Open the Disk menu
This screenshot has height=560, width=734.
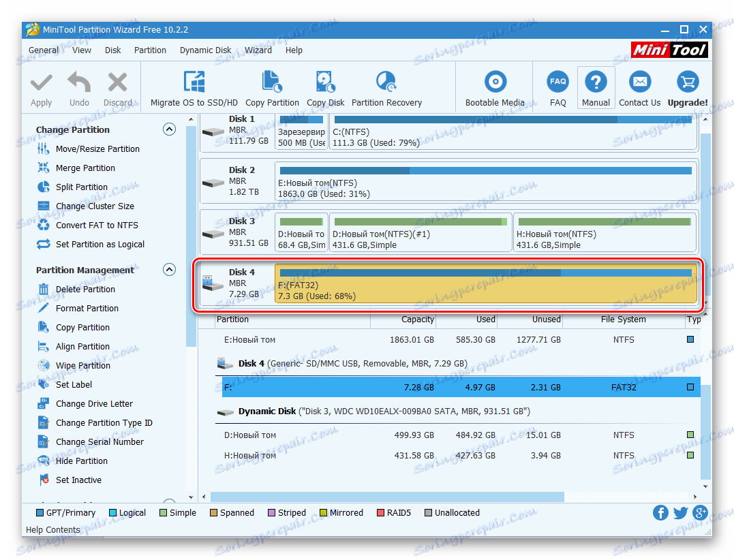click(x=113, y=50)
